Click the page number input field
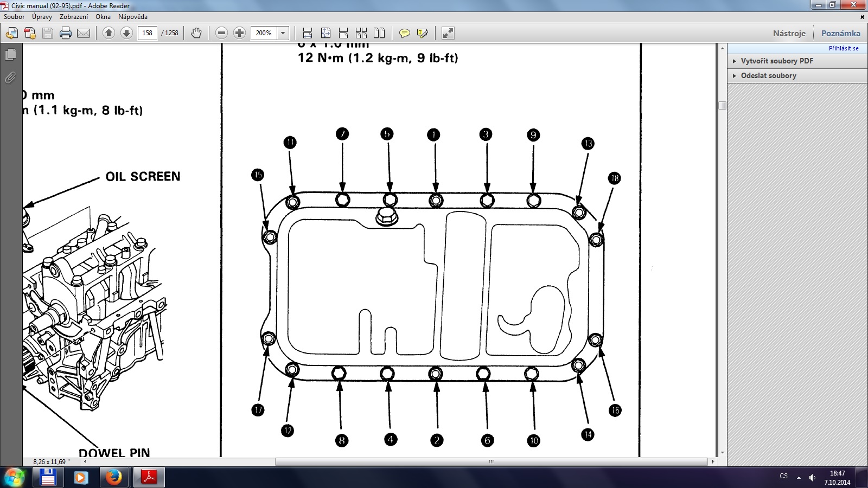The image size is (868, 488). 147,33
